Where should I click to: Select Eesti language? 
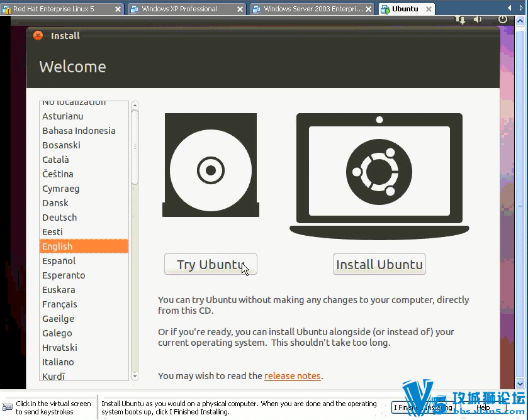84,232
